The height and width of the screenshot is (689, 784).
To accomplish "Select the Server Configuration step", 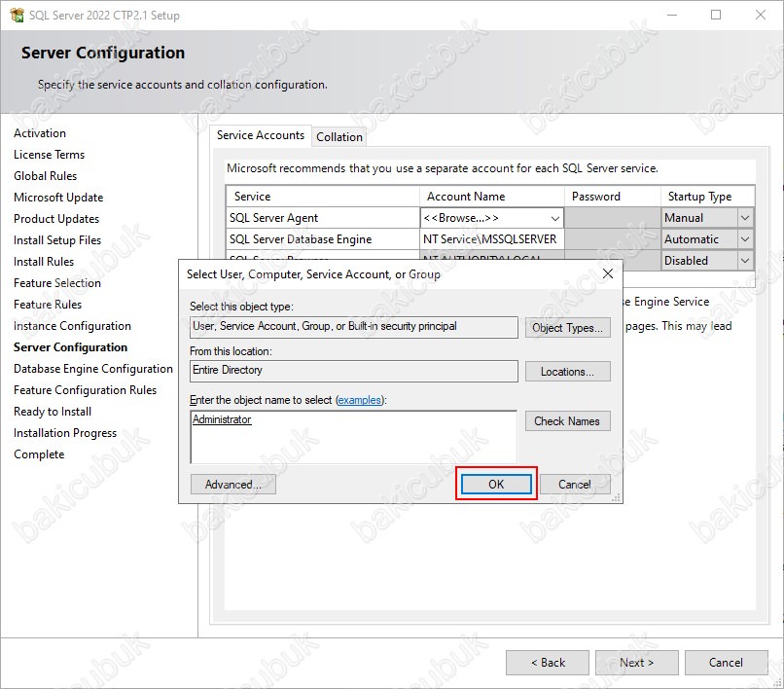I will pyautogui.click(x=70, y=347).
